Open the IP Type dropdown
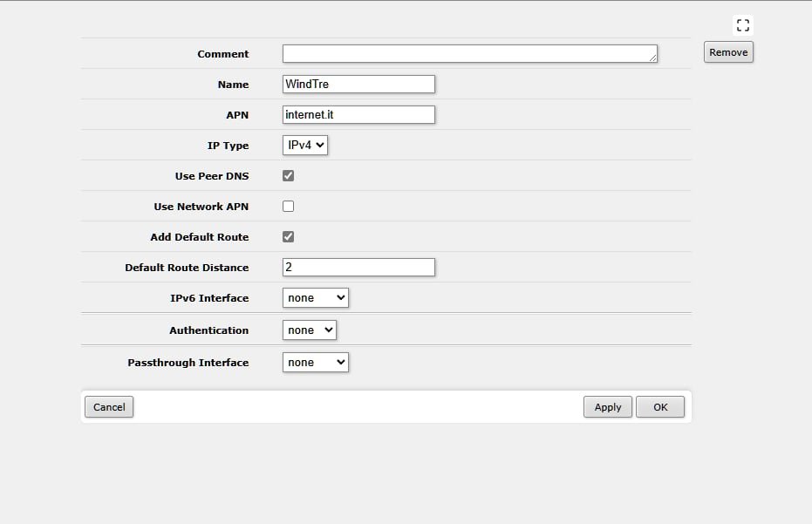Image resolution: width=812 pixels, height=524 pixels. [x=305, y=146]
